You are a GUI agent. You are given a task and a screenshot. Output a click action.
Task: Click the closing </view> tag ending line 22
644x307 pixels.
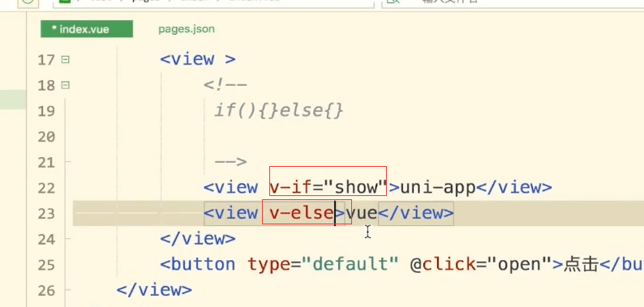click(x=513, y=188)
